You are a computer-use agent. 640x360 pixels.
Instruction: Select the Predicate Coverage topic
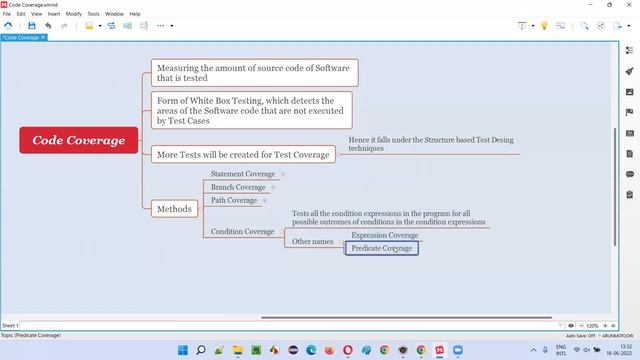point(382,248)
